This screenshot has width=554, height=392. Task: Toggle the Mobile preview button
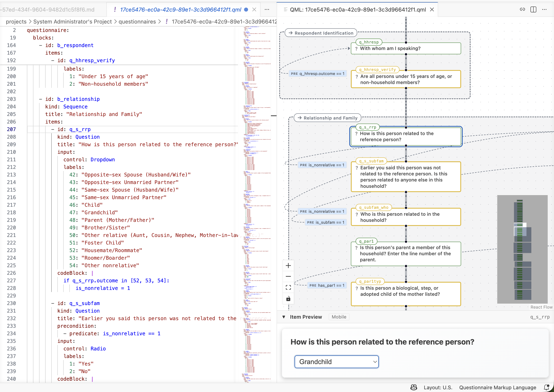[x=339, y=317]
